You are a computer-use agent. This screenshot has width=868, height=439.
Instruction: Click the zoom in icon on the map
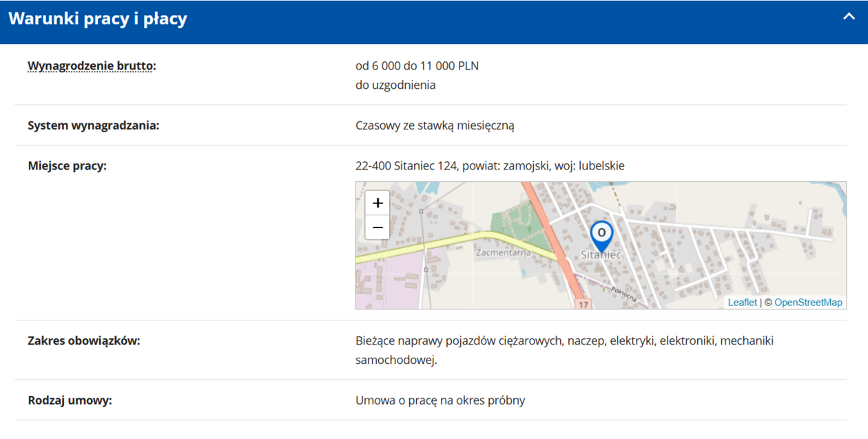[x=377, y=203]
